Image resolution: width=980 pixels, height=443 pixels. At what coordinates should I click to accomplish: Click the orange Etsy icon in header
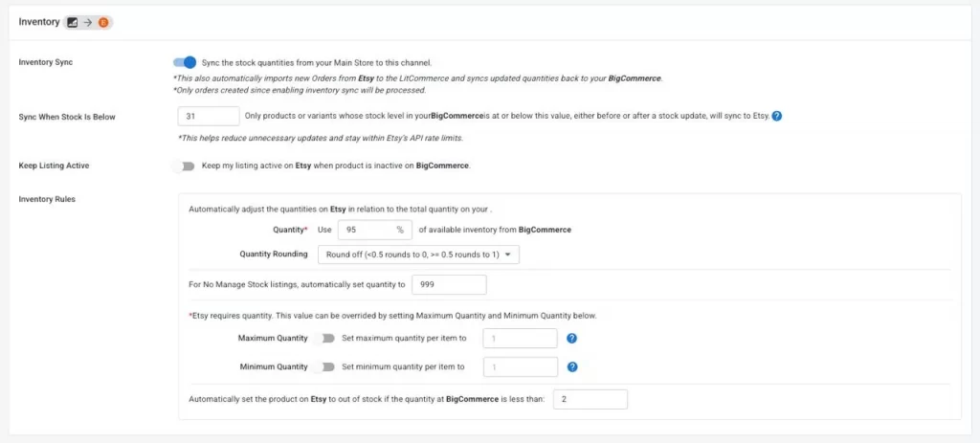(103, 23)
